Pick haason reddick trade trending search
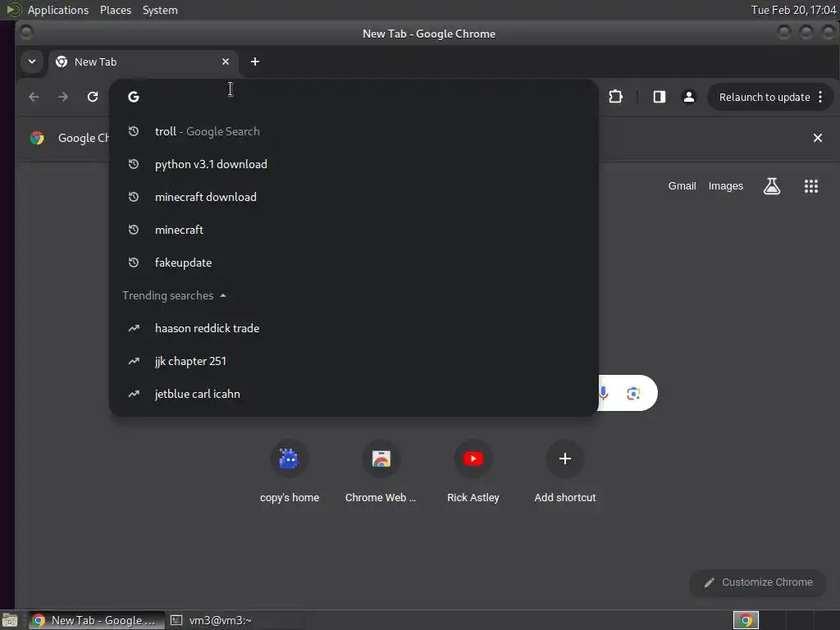 [x=354, y=328]
